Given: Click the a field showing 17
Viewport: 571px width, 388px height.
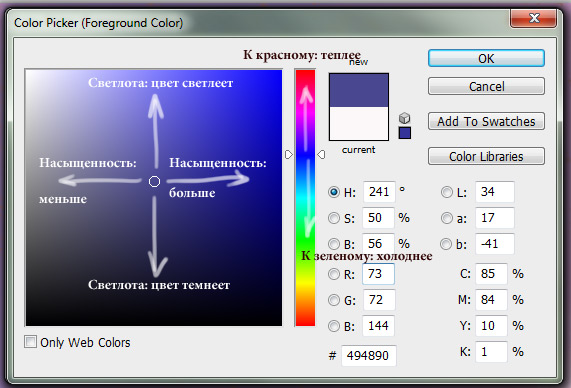Looking at the screenshot, I should click(x=495, y=218).
